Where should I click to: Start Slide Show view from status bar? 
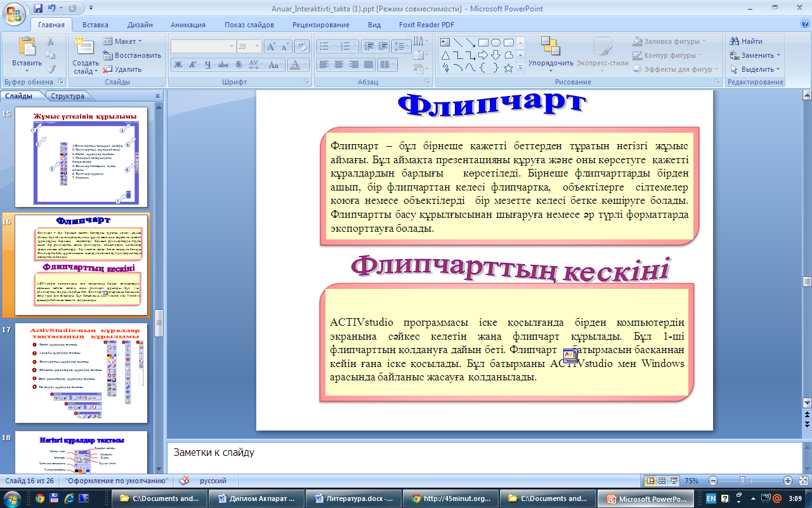coord(673,481)
